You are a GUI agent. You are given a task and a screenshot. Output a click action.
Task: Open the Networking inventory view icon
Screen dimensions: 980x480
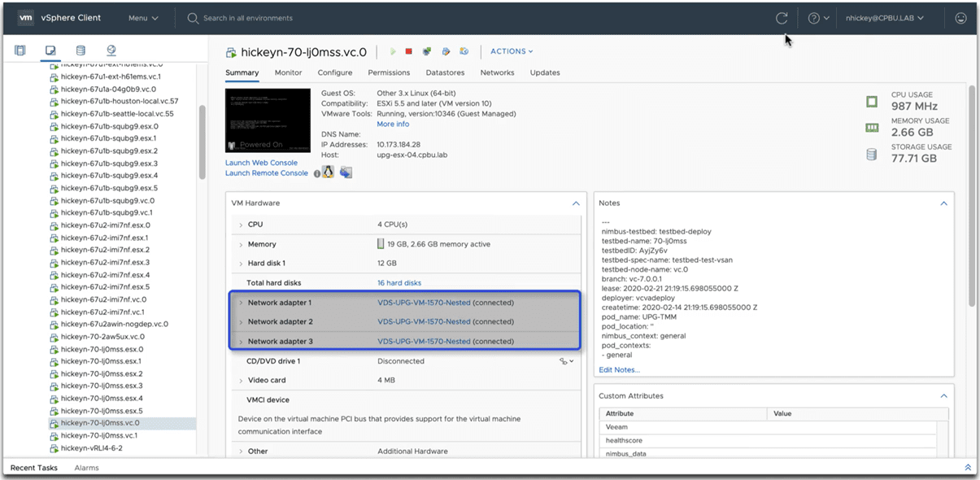tap(111, 50)
